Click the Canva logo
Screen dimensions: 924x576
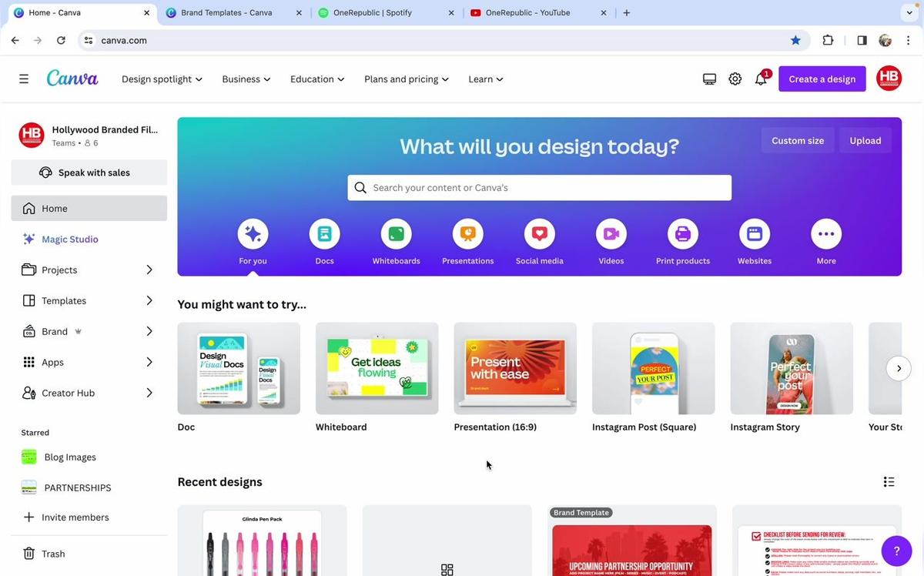click(x=72, y=79)
